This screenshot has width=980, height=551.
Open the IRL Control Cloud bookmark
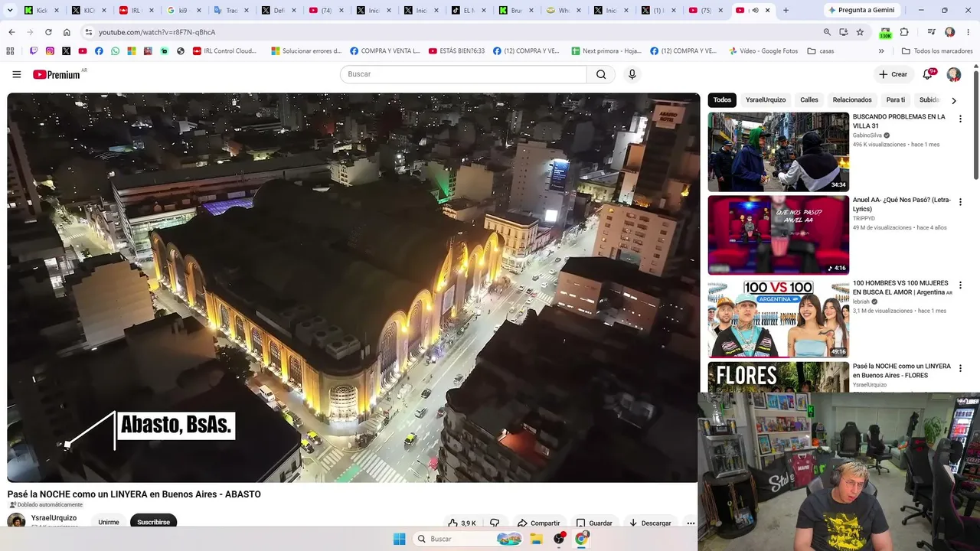225,51
